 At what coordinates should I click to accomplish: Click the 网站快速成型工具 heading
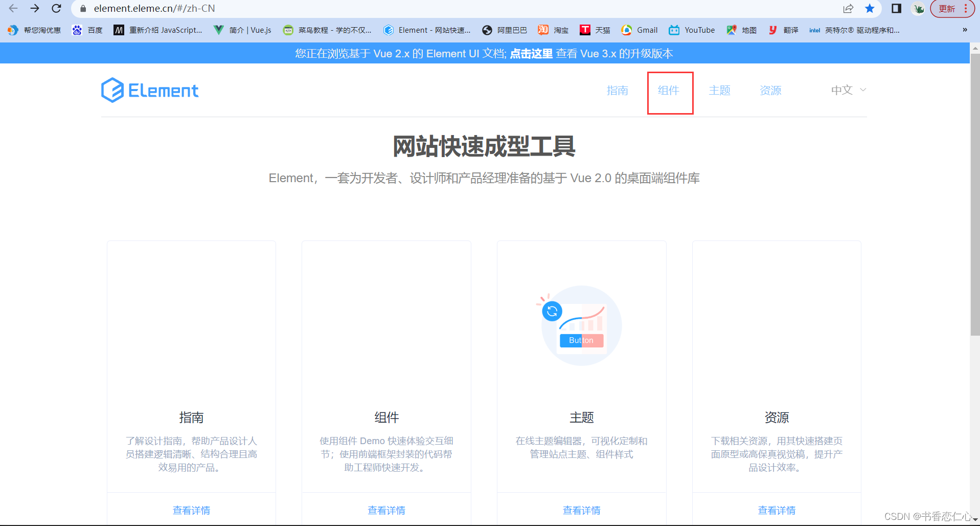pyautogui.click(x=484, y=147)
